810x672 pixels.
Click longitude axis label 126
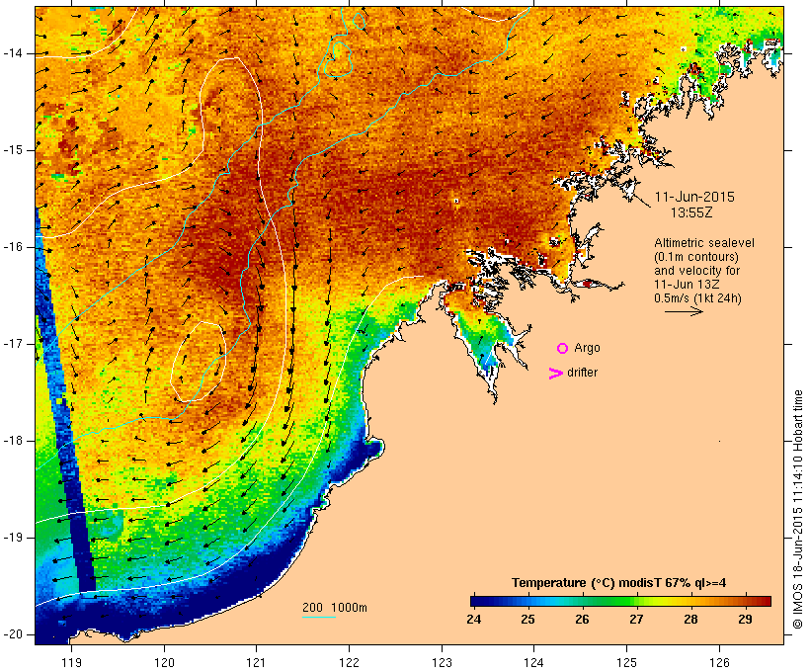[x=719, y=663]
